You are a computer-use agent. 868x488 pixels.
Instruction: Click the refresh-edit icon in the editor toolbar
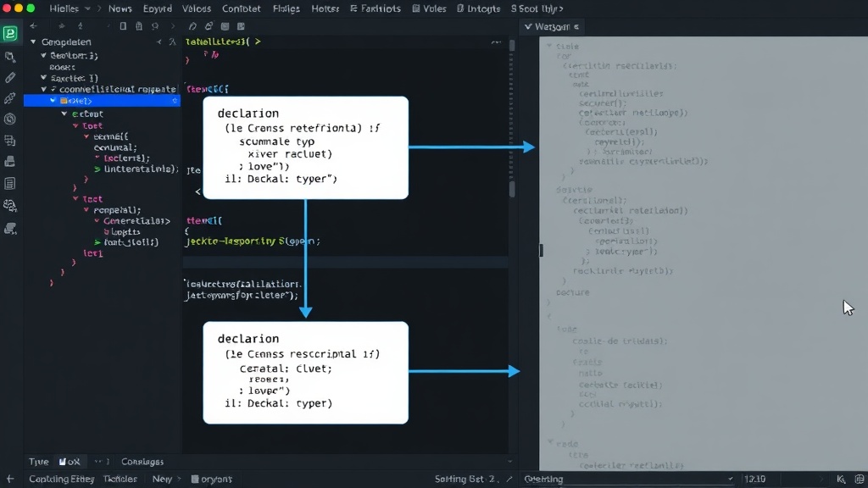click(x=209, y=26)
